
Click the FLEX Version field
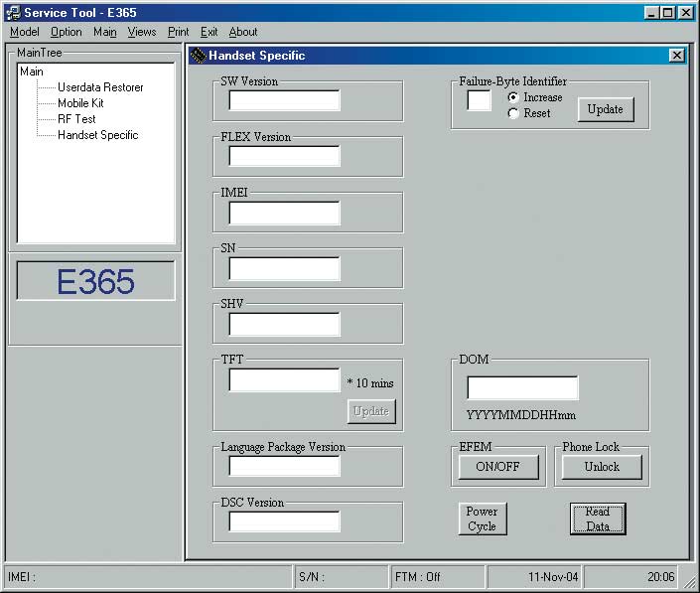tap(284, 156)
